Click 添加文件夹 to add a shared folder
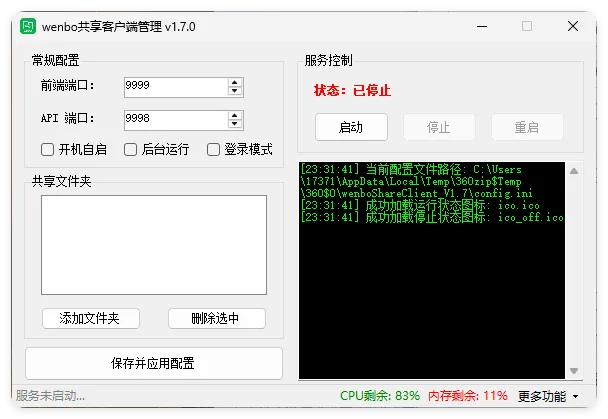The width and height of the screenshot is (608, 419). click(x=90, y=319)
